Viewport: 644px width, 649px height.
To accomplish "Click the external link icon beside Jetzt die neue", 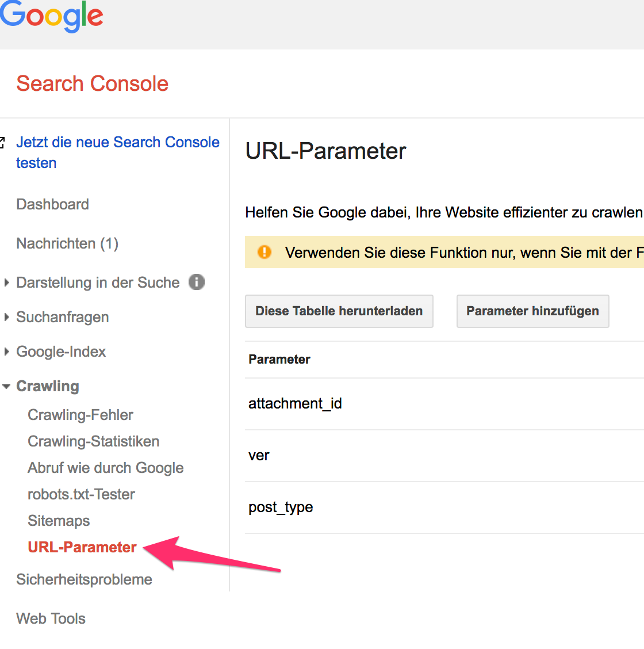I will (x=2, y=142).
